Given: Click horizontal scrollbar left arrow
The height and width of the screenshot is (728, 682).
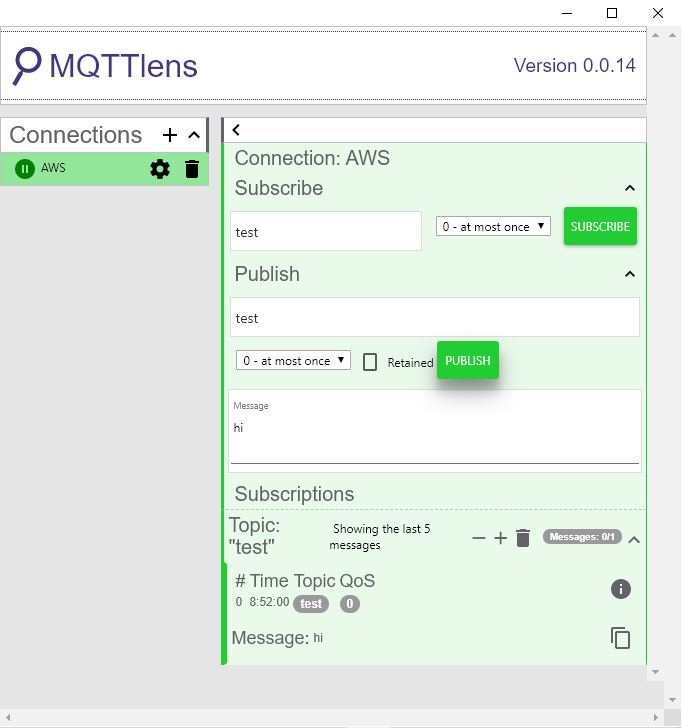Looking at the screenshot, I should tap(7, 718).
